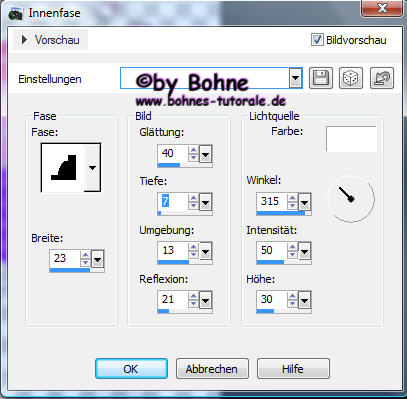The height and width of the screenshot is (399, 407).
Task: Click the OK button
Action: [131, 369]
